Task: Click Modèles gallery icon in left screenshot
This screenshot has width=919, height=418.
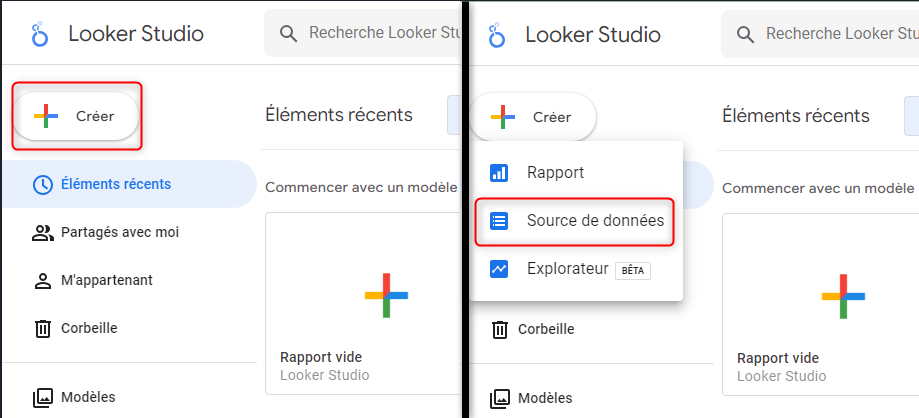Action: [43, 397]
